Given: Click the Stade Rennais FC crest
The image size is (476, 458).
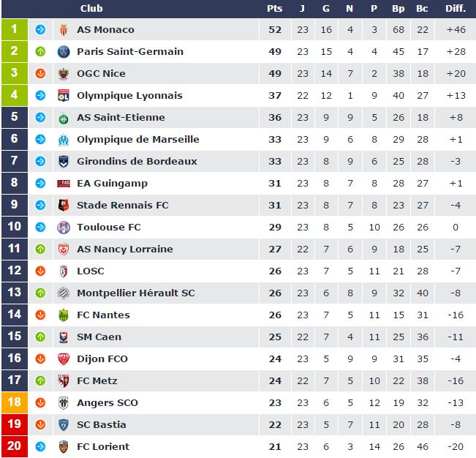Looking at the screenshot, I should click(x=64, y=206).
